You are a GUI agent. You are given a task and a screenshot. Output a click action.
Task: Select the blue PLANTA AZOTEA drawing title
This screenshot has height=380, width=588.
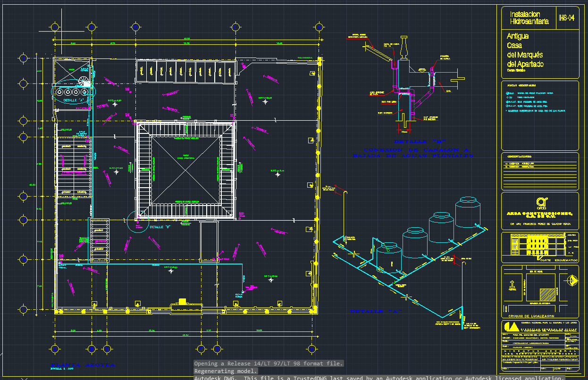coord(83,364)
